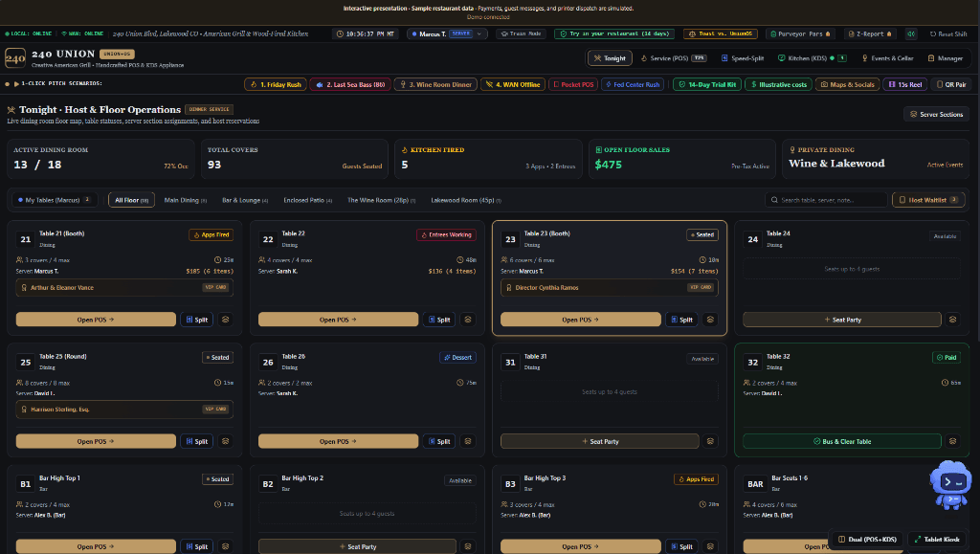This screenshot has height=554, width=980.
Task: Open Toast vs. Union comparison
Action: (721, 33)
